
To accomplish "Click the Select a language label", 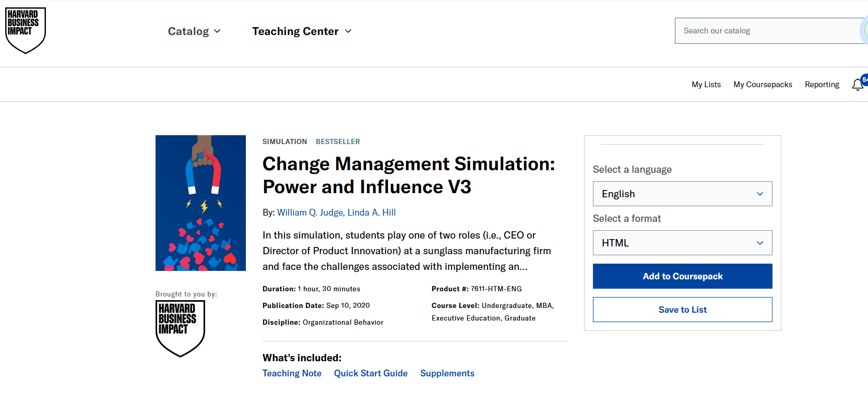I will tap(632, 170).
